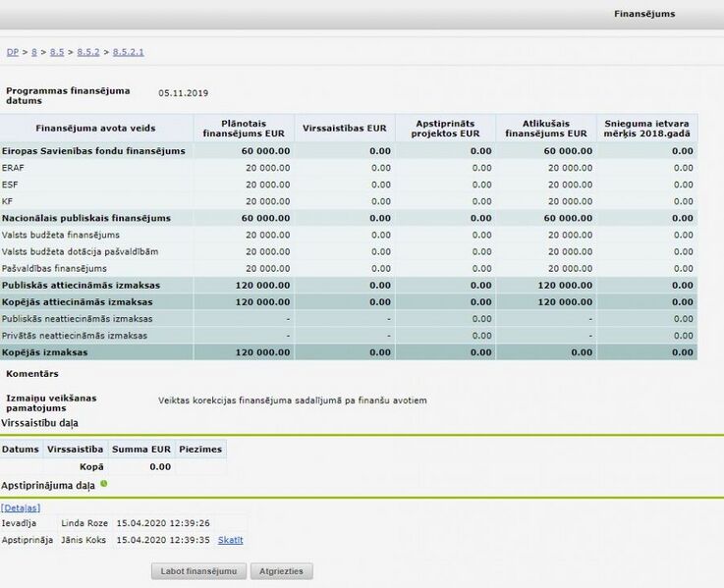Image resolution: width=724 pixels, height=588 pixels.
Task: Click the Detaļas link
Action: [21, 508]
